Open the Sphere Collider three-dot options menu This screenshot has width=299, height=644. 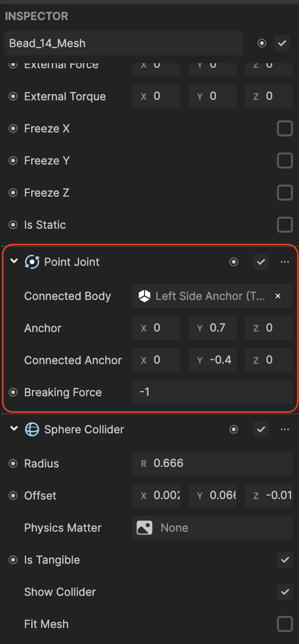(x=285, y=429)
